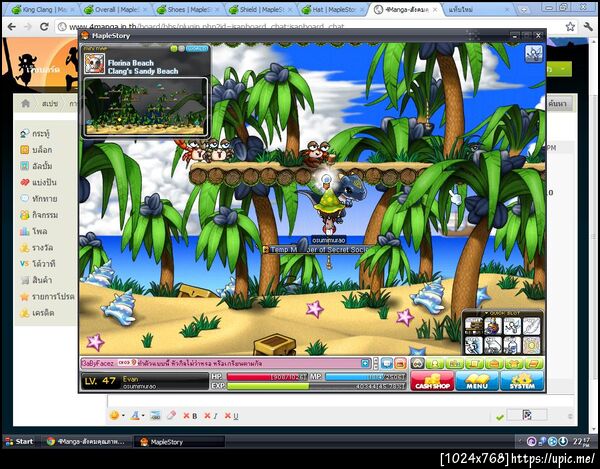
Task: Open กระทู้ in the site sidebar
Action: 35,134
